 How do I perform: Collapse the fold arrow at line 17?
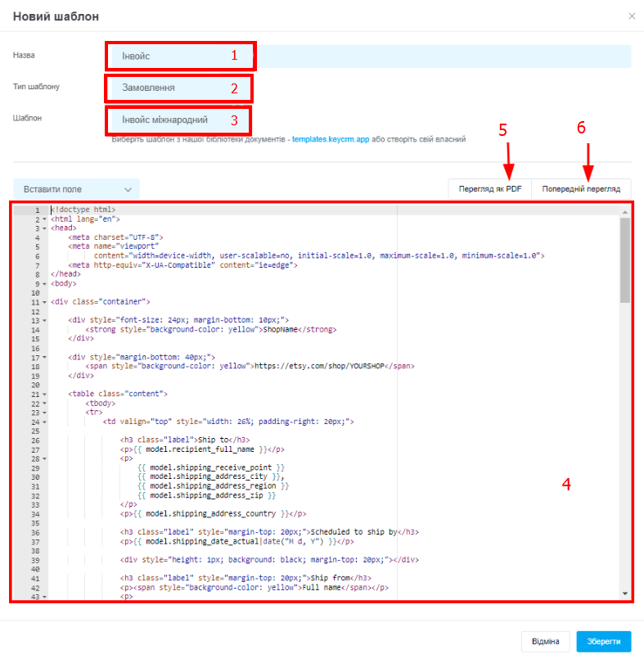44,358
